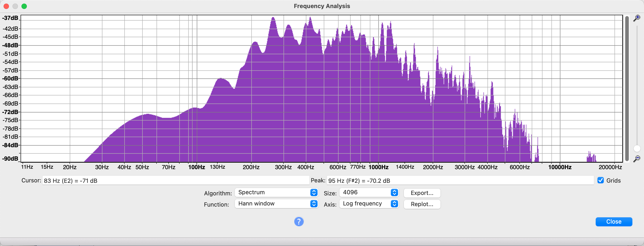Viewport: 644px width, 246px height.
Task: Click the grey window minimize button
Action: 15,6
